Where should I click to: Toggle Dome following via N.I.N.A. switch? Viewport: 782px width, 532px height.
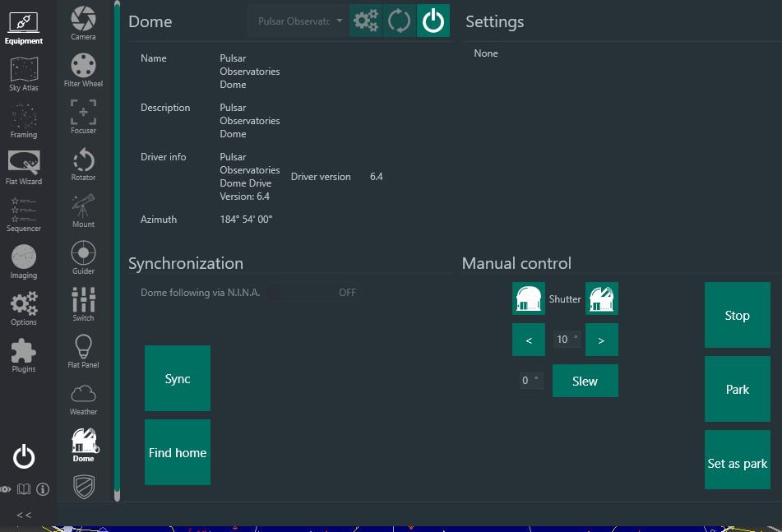point(313,292)
